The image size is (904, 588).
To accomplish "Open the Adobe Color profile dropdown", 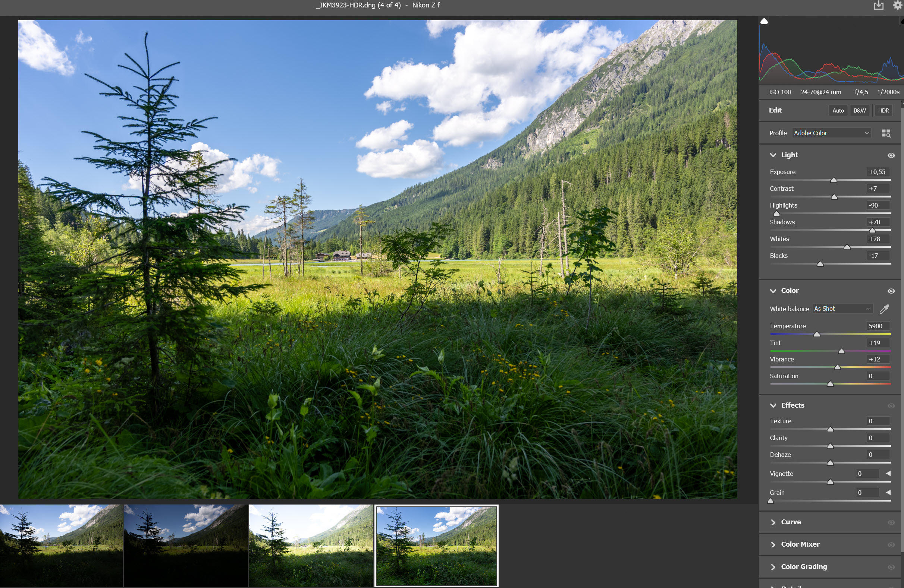I will (x=831, y=133).
